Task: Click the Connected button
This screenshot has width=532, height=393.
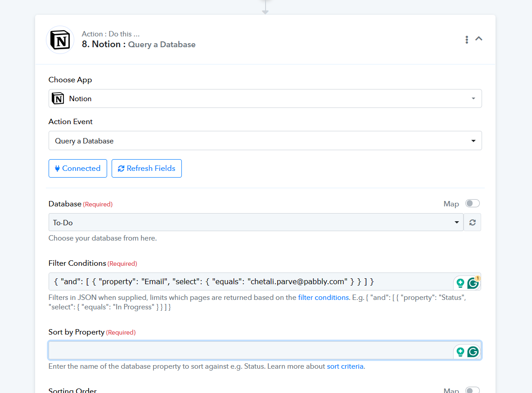Action: (78, 169)
